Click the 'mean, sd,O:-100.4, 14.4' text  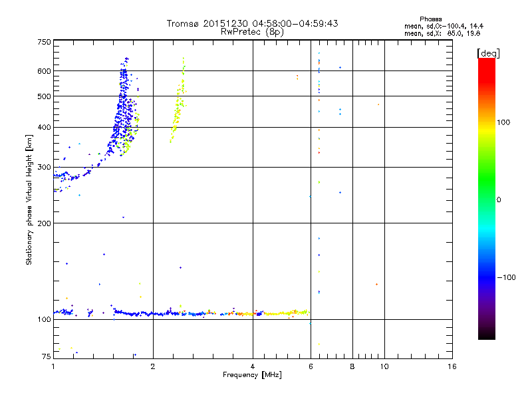pos(444,26)
